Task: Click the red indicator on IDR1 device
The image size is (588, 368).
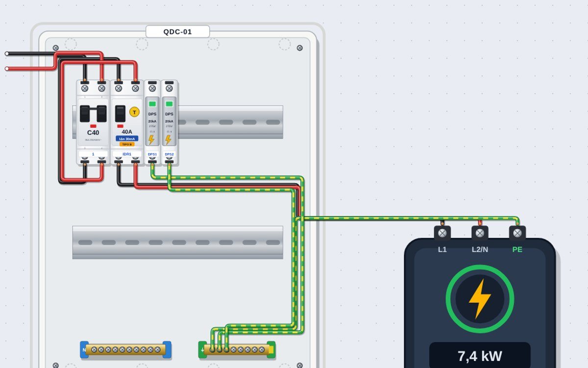Action: pos(120,126)
